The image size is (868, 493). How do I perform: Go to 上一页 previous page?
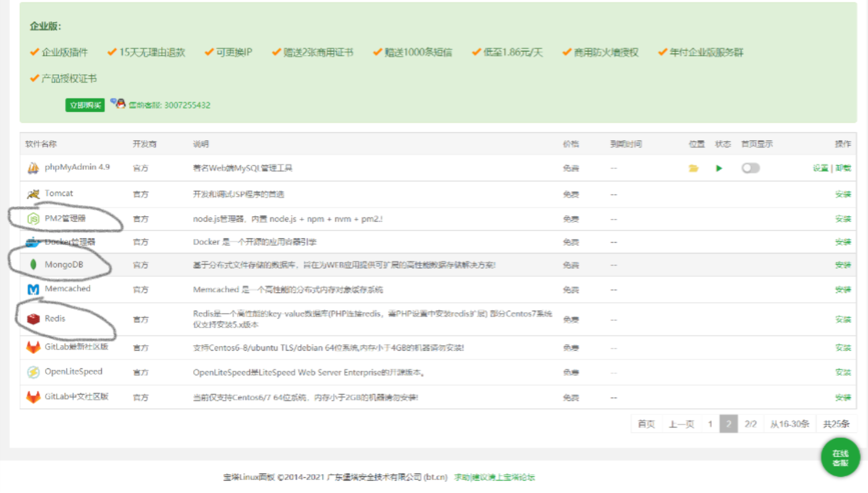click(681, 424)
